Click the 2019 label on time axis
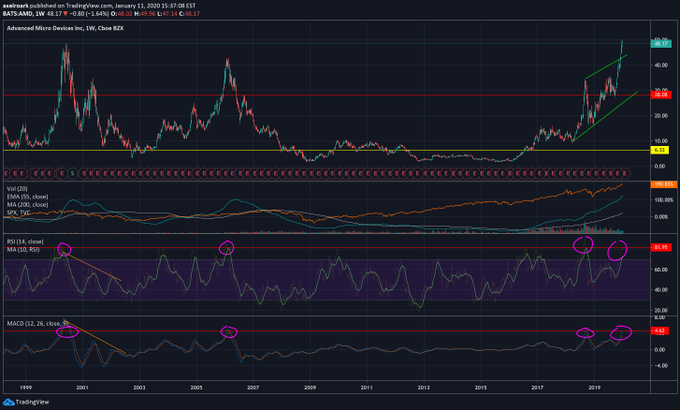This screenshot has width=680, height=410. coord(595,387)
